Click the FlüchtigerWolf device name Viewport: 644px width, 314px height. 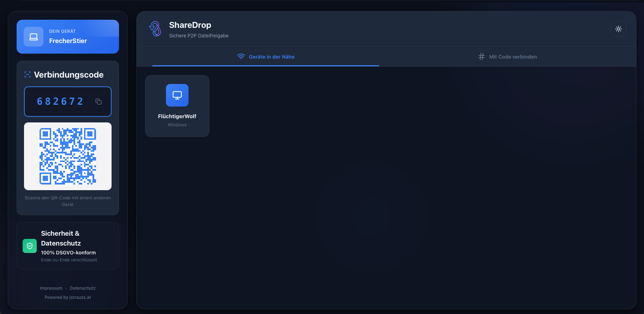(x=177, y=116)
